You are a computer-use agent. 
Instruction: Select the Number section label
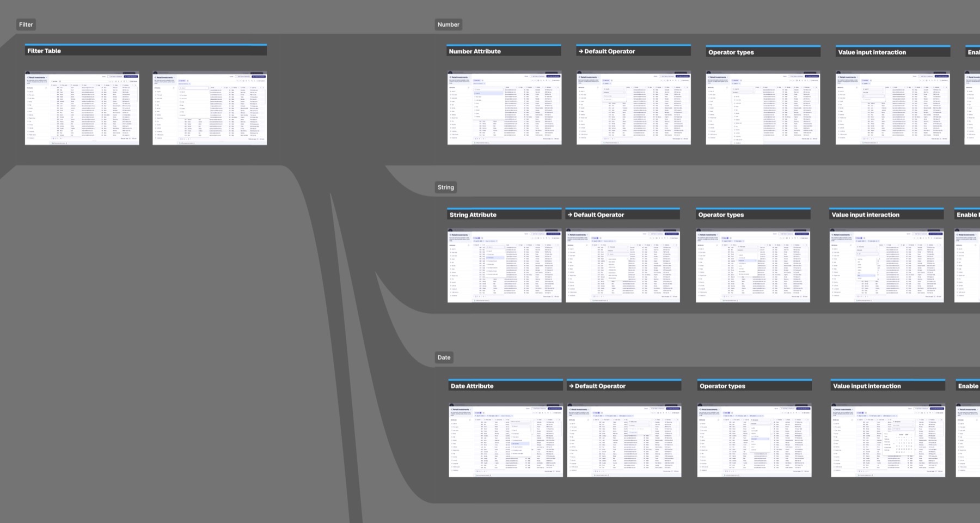448,25
